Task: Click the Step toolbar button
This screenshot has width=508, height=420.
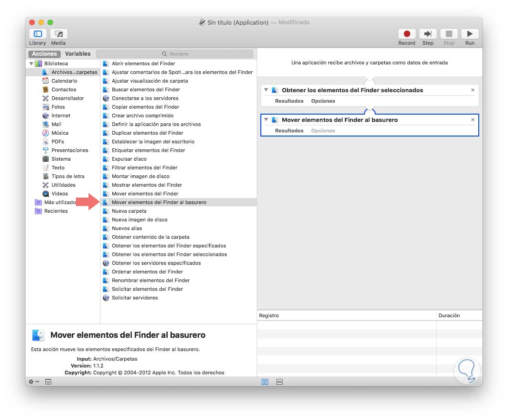Action: (x=428, y=34)
